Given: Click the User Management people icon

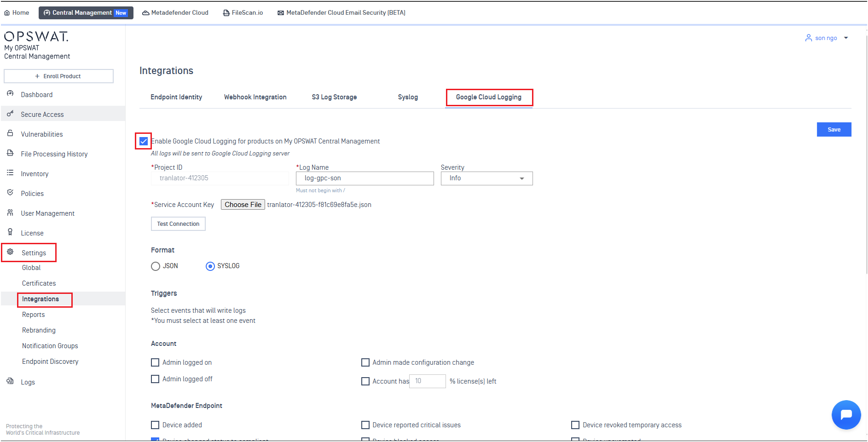Looking at the screenshot, I should pyautogui.click(x=10, y=212).
